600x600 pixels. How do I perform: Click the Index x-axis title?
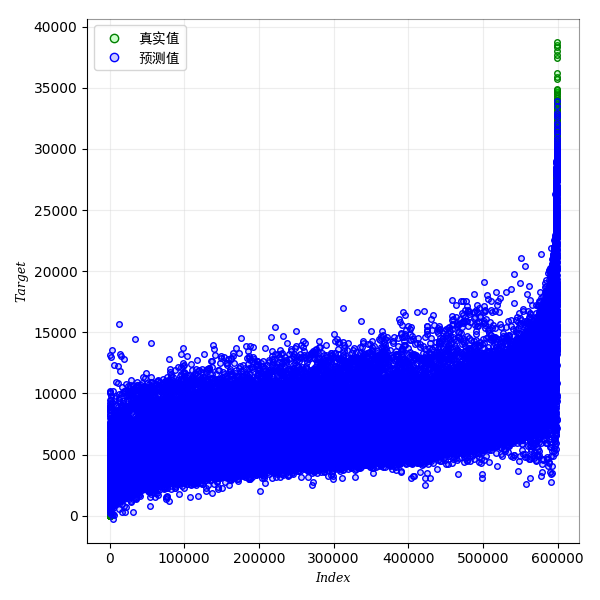click(x=333, y=578)
